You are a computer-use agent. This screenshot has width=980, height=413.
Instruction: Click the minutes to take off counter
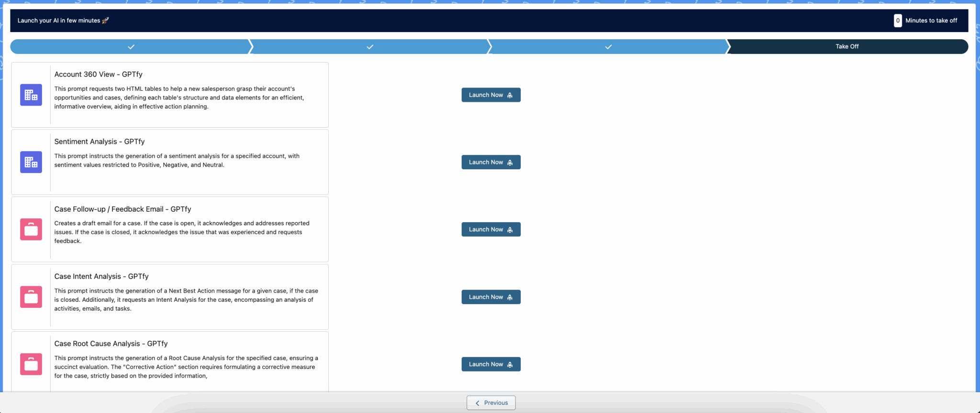coord(898,21)
